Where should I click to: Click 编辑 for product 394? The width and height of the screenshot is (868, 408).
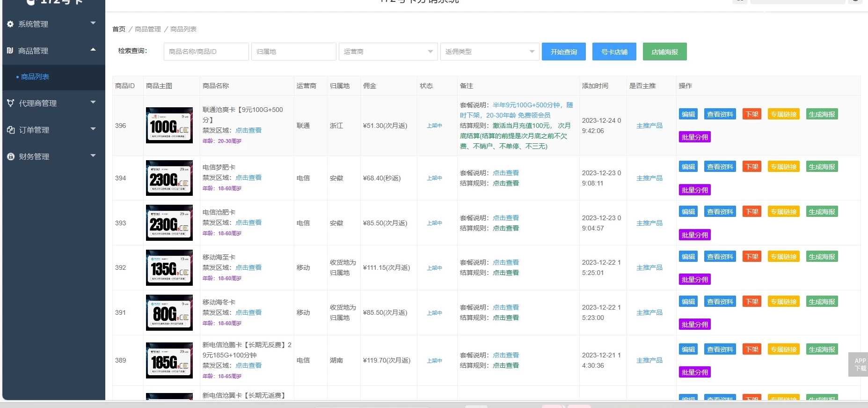pos(688,167)
